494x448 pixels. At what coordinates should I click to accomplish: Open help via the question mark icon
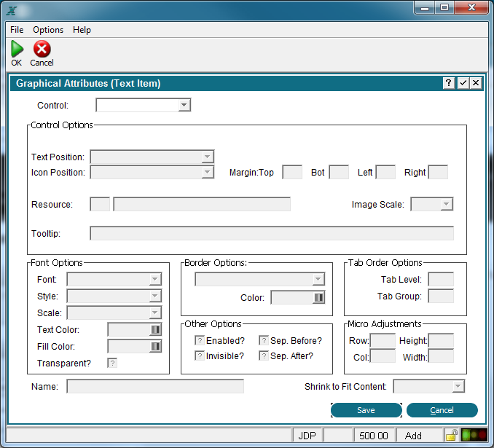(x=449, y=83)
